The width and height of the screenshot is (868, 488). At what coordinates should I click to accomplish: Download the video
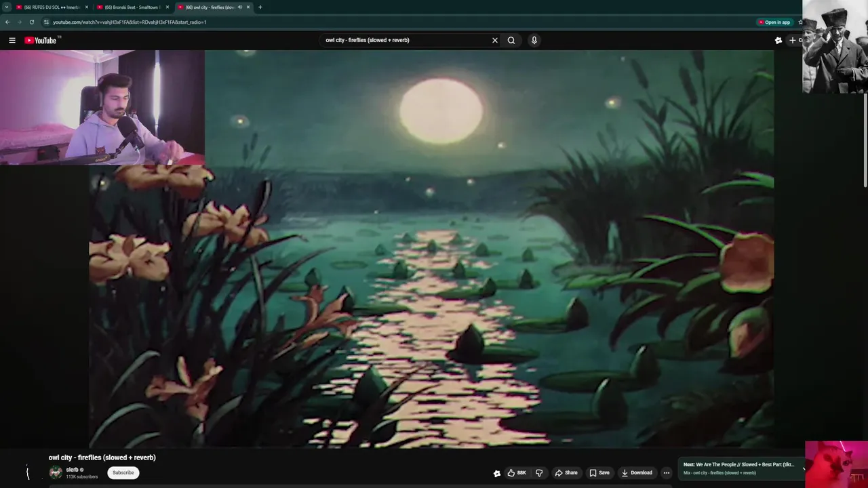tap(637, 472)
